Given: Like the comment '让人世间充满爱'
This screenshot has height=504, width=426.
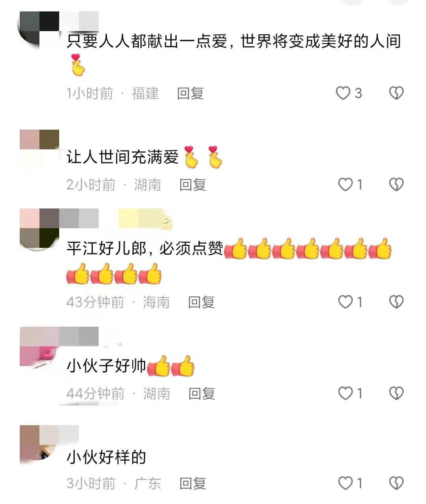Looking at the screenshot, I should [x=345, y=184].
